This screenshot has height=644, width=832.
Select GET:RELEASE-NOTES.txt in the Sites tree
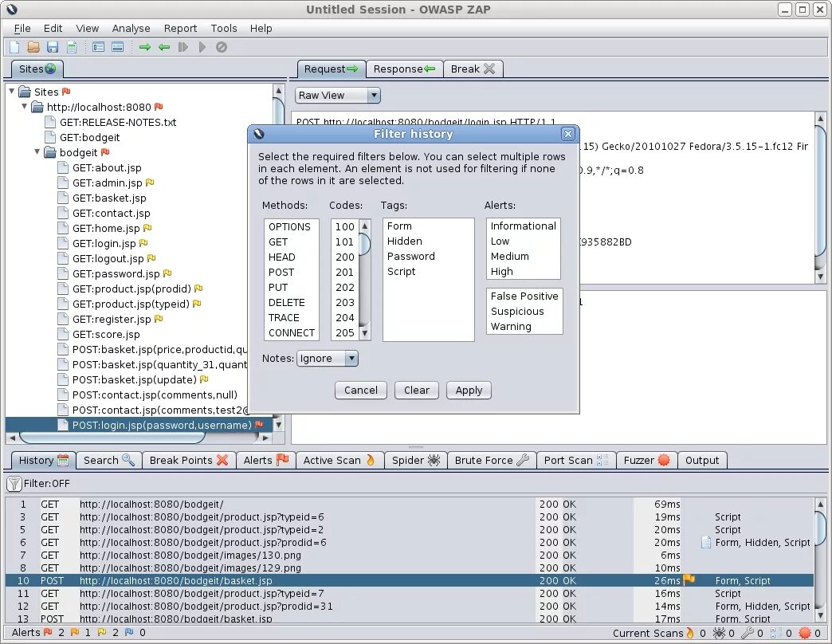click(x=118, y=122)
